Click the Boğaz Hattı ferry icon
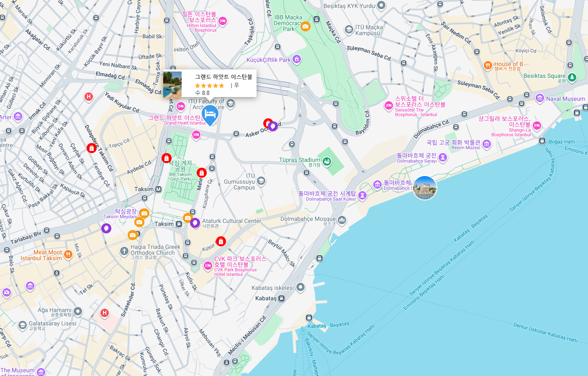The width and height of the screenshot is (588, 376). pos(542,141)
